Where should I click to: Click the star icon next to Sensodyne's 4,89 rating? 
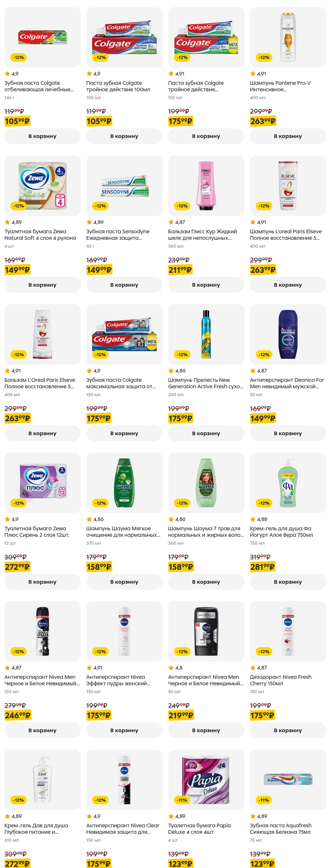pyautogui.click(x=89, y=222)
